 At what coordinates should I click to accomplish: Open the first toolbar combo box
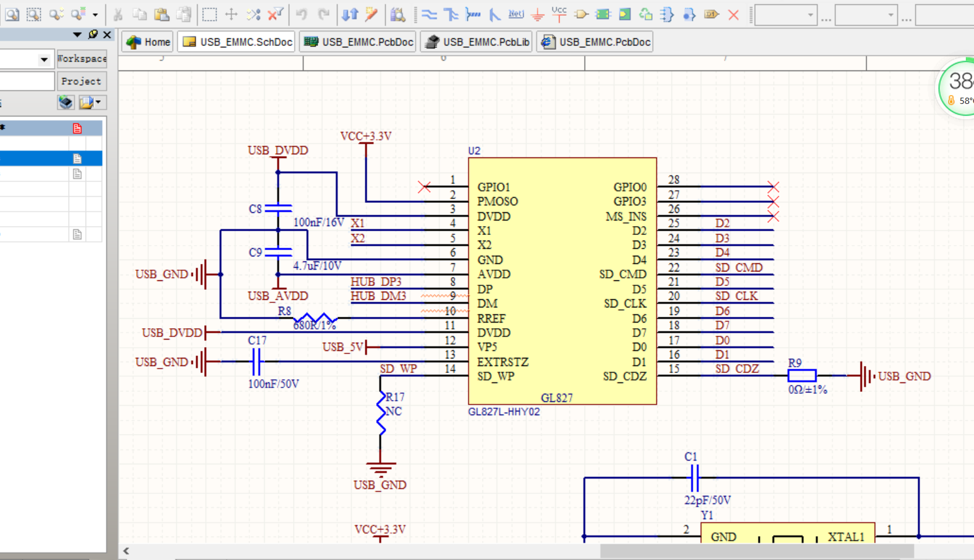[x=786, y=14]
